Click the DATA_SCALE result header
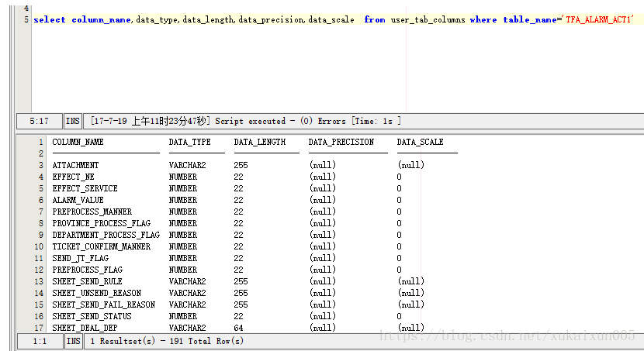Image resolution: width=644 pixels, height=351 pixels. click(x=421, y=143)
